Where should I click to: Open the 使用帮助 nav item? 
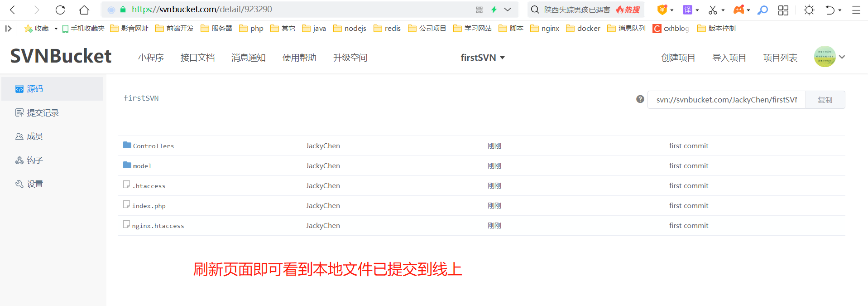299,58
